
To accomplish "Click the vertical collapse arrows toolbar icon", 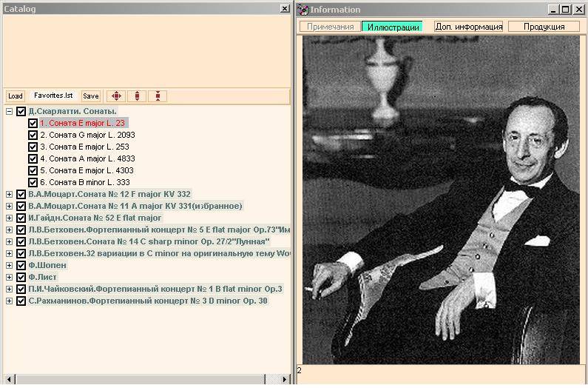I will click(158, 96).
